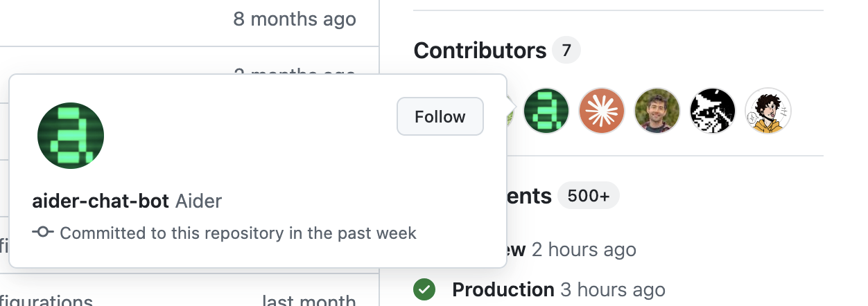
Task: Select the black-and-white pixel art contributor avatar
Action: [x=713, y=111]
